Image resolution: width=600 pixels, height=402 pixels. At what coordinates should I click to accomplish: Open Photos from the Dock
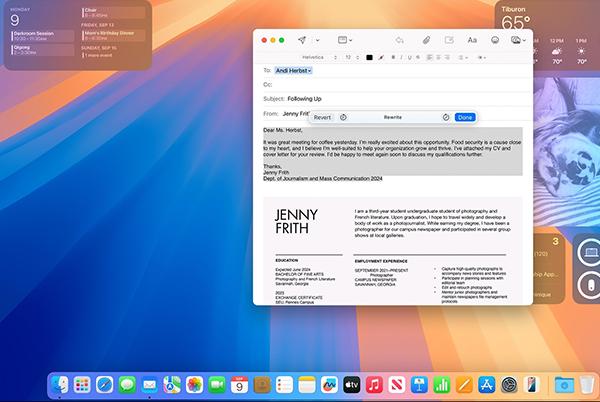pyautogui.click(x=194, y=385)
